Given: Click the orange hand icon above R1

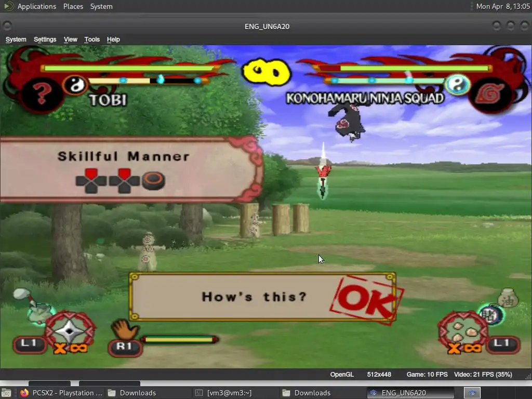Looking at the screenshot, I should [x=124, y=328].
